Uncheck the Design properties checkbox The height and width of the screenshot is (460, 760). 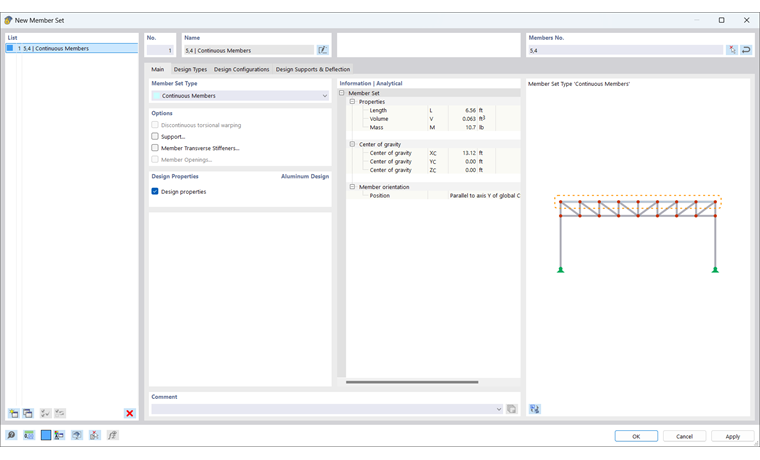[155, 191]
